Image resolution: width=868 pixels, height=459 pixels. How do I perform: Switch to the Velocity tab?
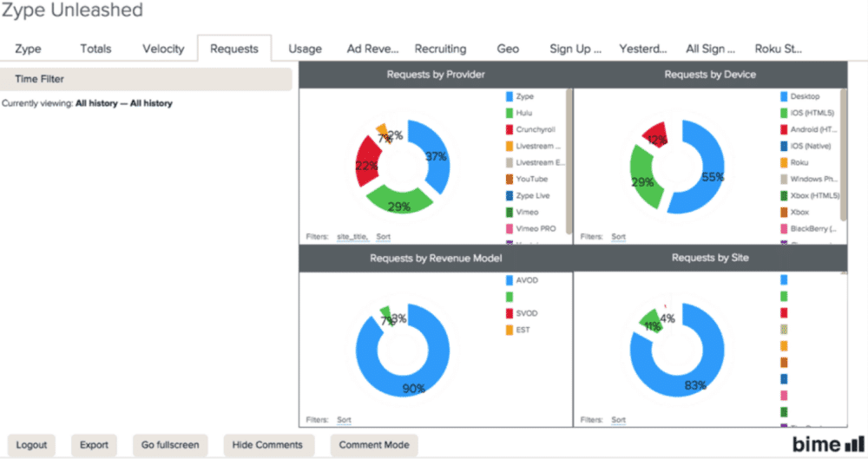163,49
